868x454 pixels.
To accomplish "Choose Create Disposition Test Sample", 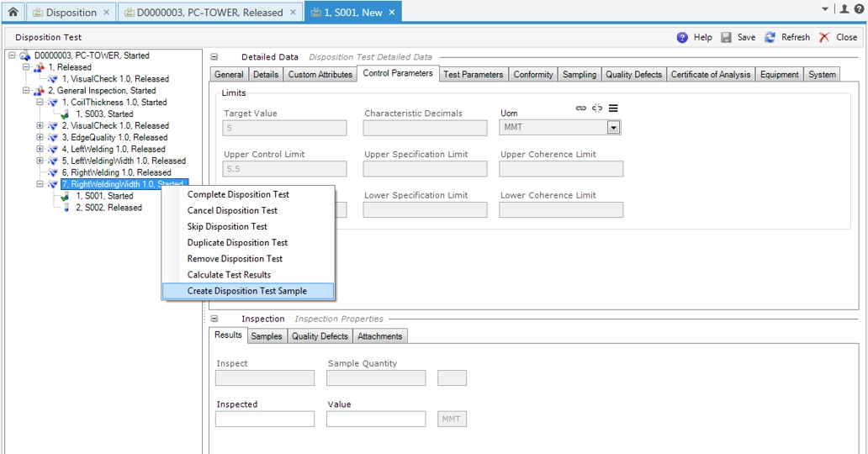I will point(246,291).
